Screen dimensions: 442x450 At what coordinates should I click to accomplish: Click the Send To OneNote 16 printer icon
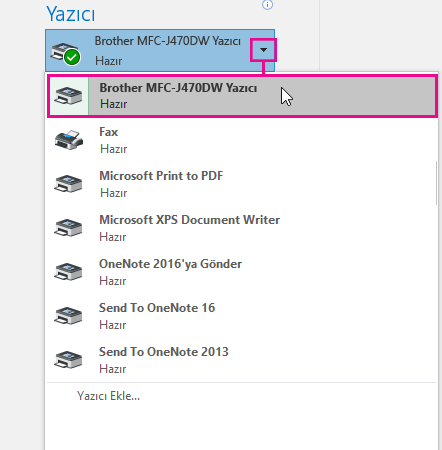[x=68, y=316]
